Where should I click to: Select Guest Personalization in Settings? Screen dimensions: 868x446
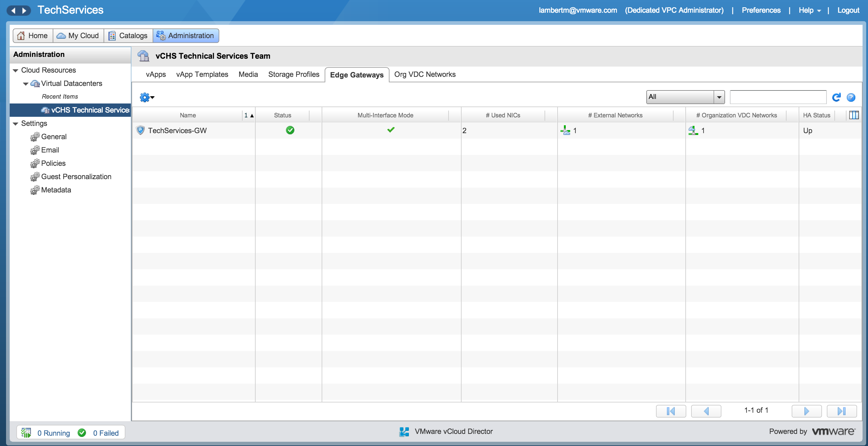[76, 177]
